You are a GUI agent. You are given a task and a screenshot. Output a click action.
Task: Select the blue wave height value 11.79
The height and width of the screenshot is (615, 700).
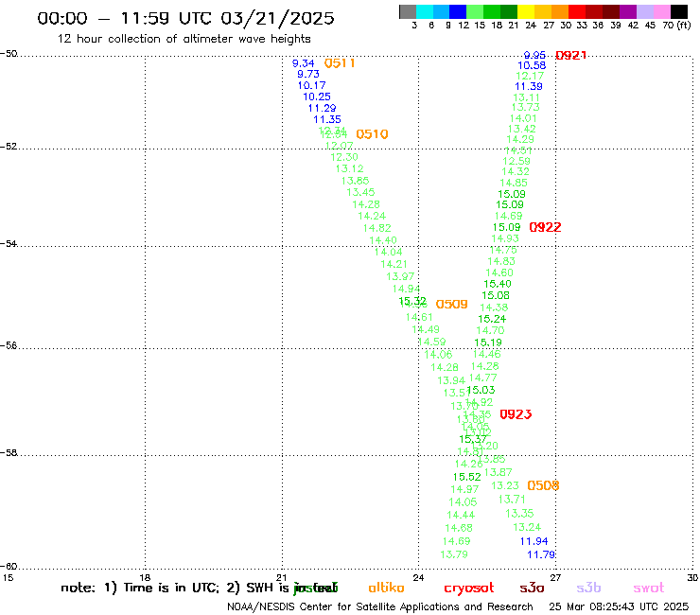(541, 555)
